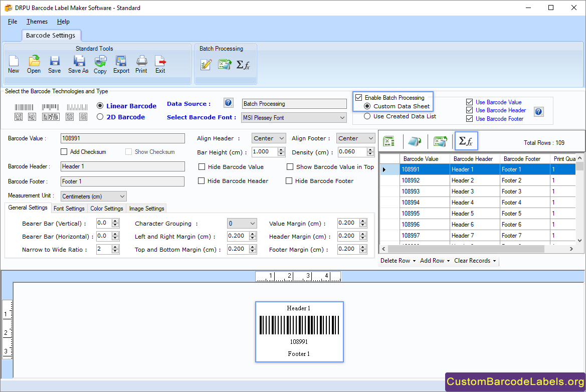Open Align Header dropdown
The image size is (586, 392).
click(x=269, y=138)
